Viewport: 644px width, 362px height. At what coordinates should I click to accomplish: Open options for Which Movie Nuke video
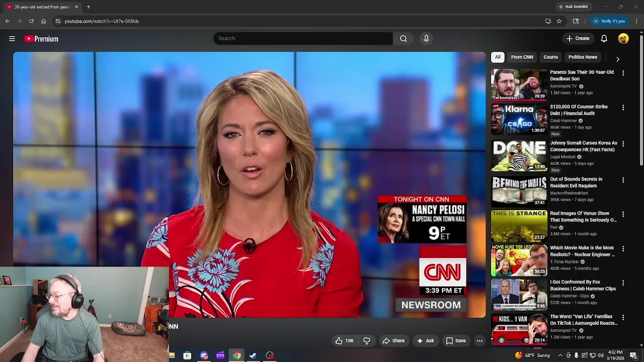click(623, 249)
